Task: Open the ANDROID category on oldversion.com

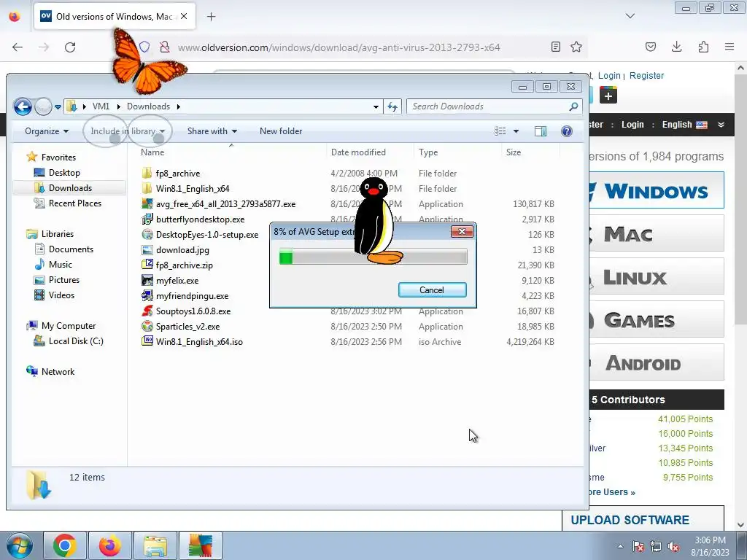Action: click(657, 362)
